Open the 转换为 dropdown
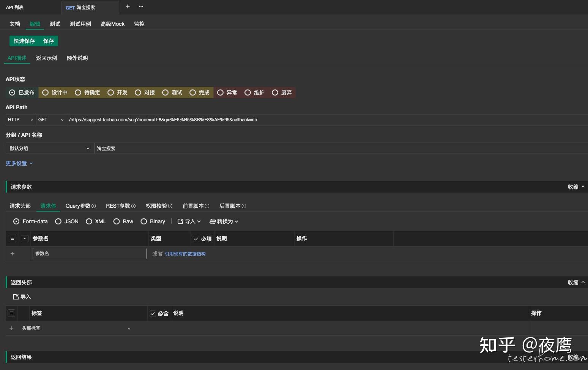Screen dimensions: 588x370 [224, 221]
